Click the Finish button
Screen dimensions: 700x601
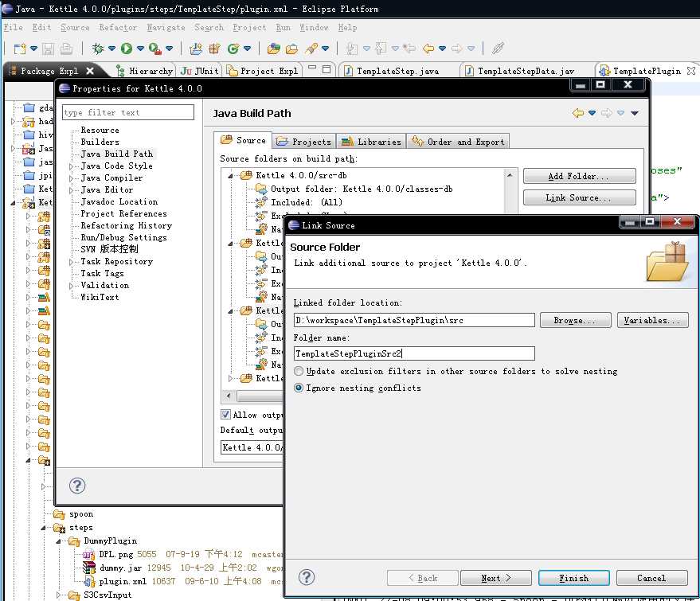[x=573, y=578]
